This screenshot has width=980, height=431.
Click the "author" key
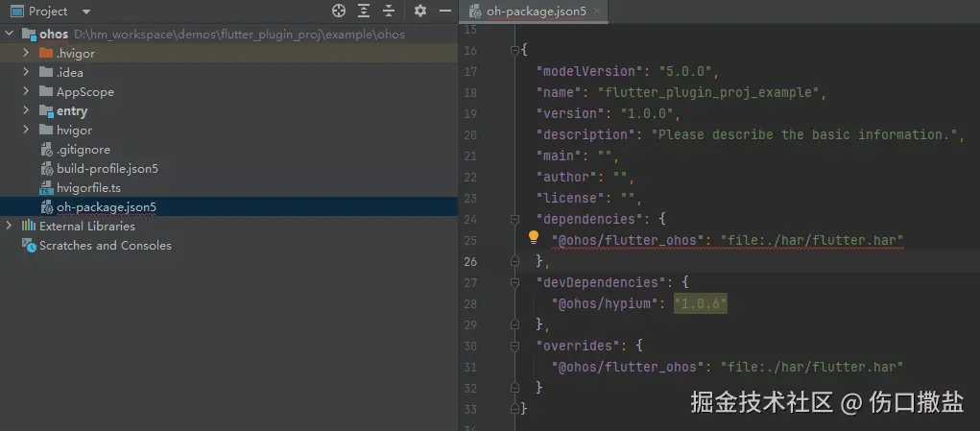(x=566, y=177)
